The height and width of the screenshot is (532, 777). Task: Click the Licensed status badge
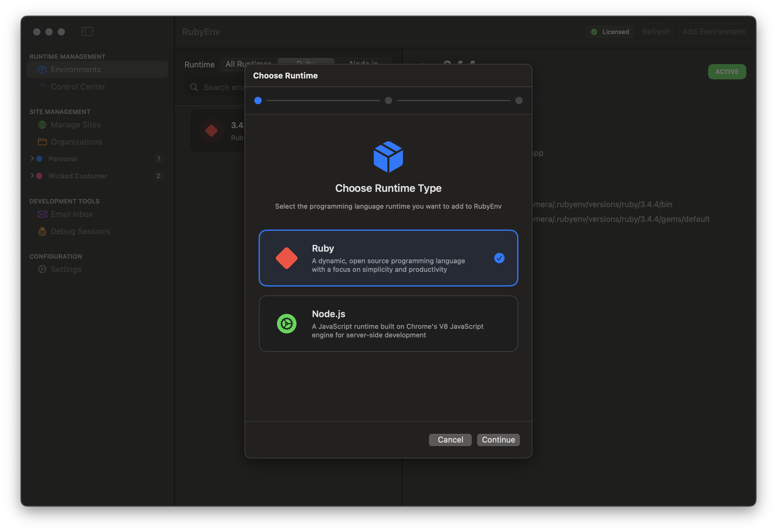coord(609,32)
